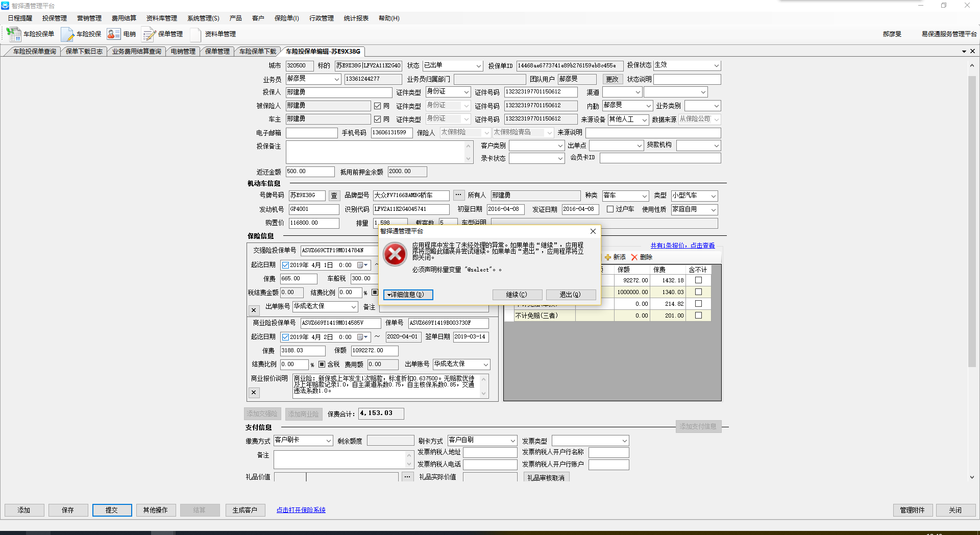
Task: Click the red 删除 X icon
Action: pyautogui.click(x=634, y=257)
